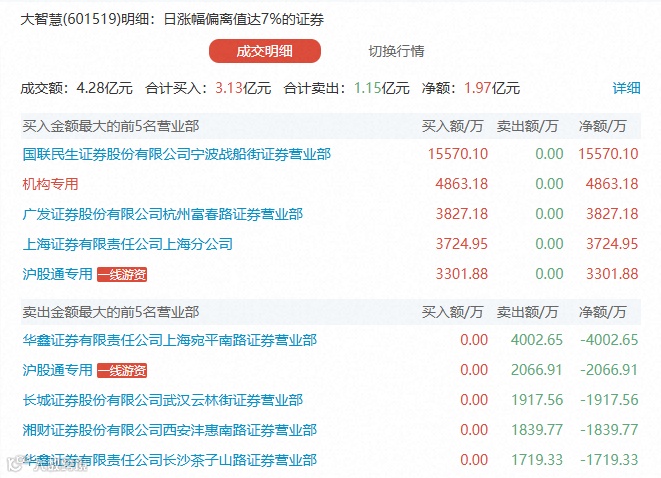Click the 卖出额/万 column in the buy table header
The height and width of the screenshot is (478, 661).
coord(527,126)
